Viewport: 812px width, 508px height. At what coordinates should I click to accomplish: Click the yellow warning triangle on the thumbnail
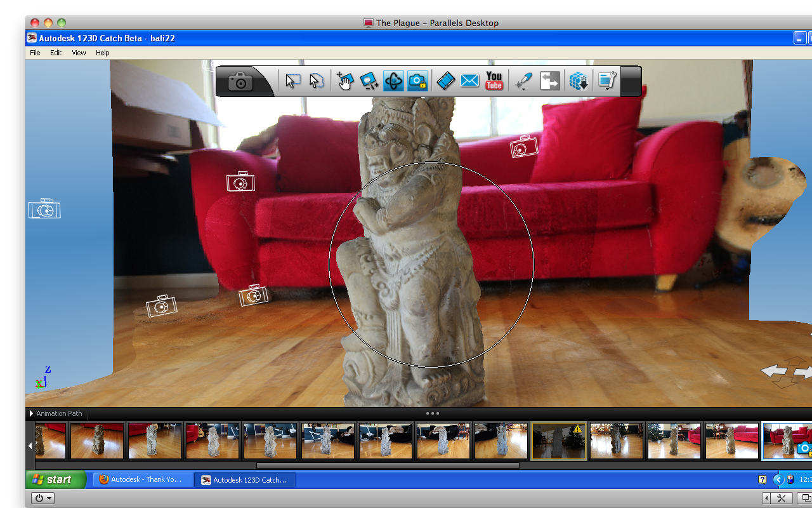click(x=577, y=429)
